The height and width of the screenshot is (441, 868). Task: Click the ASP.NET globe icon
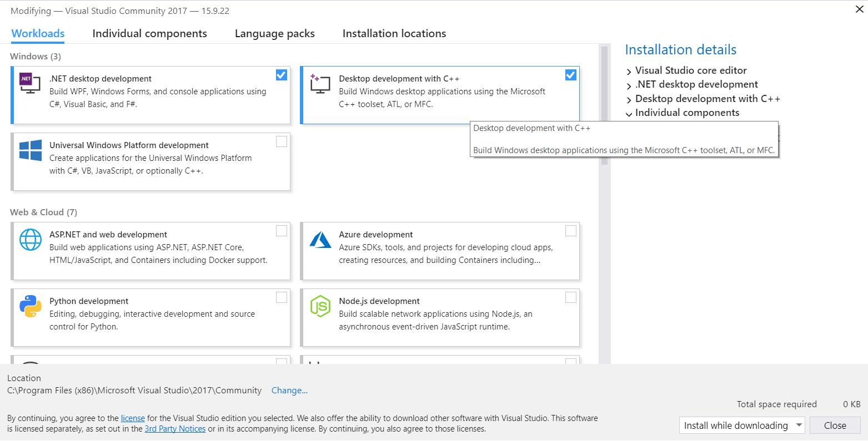31,240
